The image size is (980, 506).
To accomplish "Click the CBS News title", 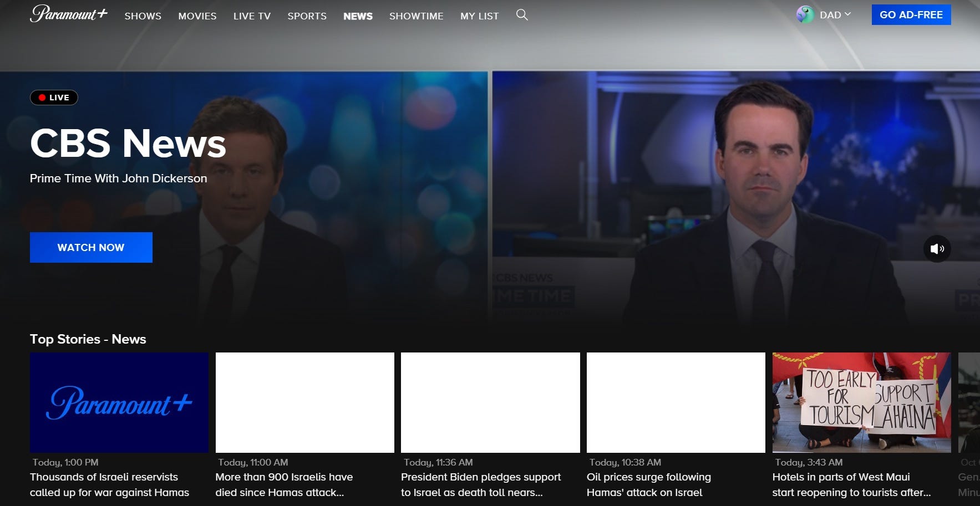I will (x=128, y=144).
